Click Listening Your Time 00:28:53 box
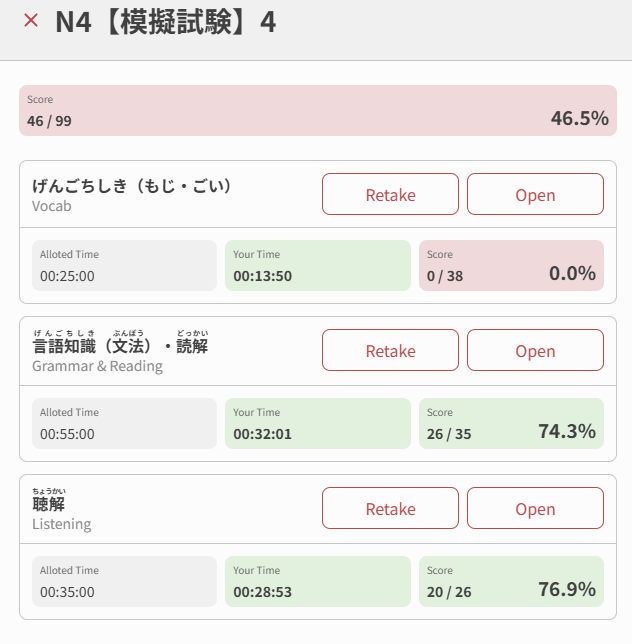Viewport: 632px width, 644px height. point(317,582)
